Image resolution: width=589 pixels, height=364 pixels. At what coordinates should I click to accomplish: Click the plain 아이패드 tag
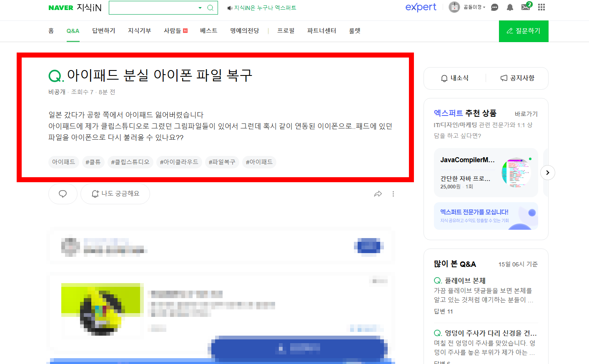(x=64, y=162)
